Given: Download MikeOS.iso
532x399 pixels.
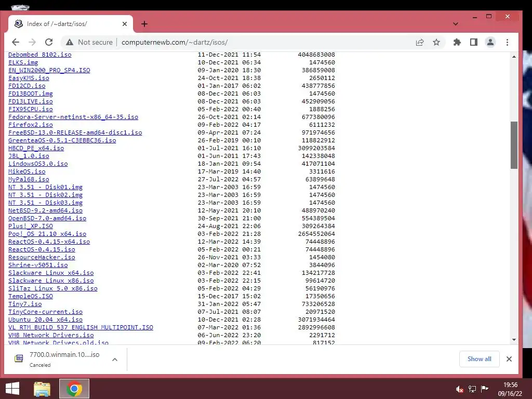Looking at the screenshot, I should (27, 171).
